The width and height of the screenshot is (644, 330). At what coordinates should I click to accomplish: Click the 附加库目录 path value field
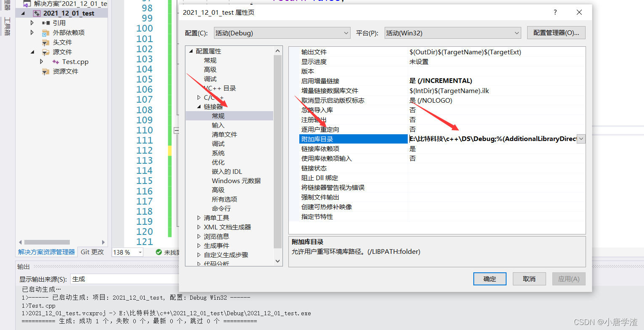point(492,139)
